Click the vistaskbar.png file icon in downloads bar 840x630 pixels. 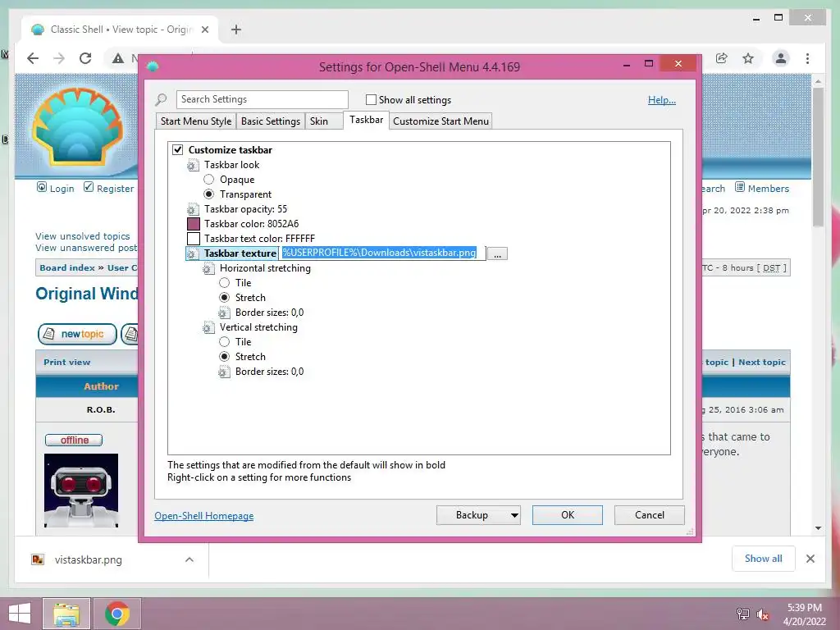(x=38, y=559)
